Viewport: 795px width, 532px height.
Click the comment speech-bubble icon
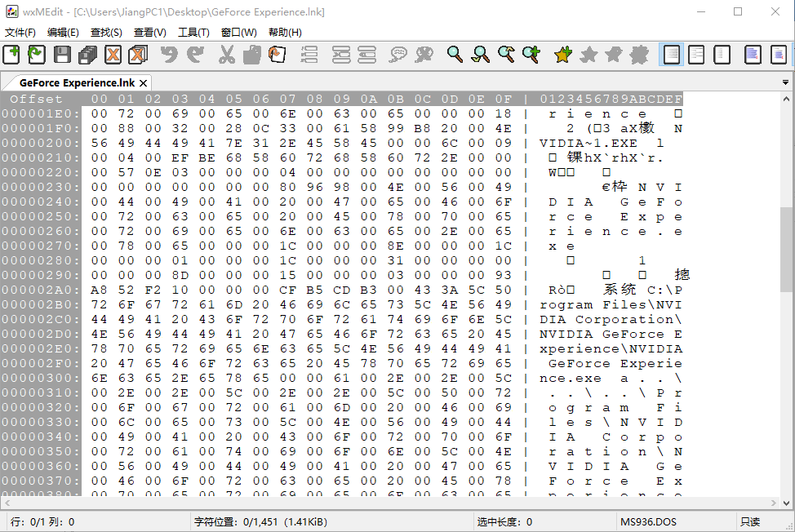point(398,54)
